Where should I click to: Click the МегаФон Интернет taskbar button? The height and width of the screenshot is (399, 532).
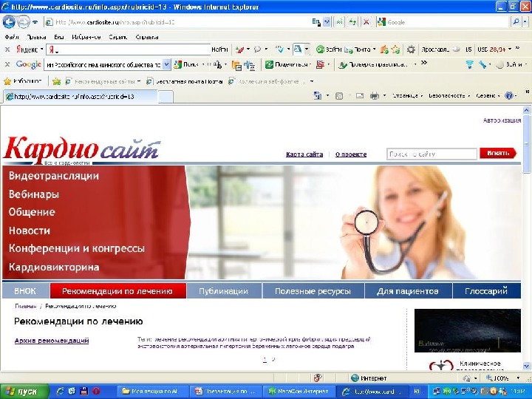tap(299, 392)
